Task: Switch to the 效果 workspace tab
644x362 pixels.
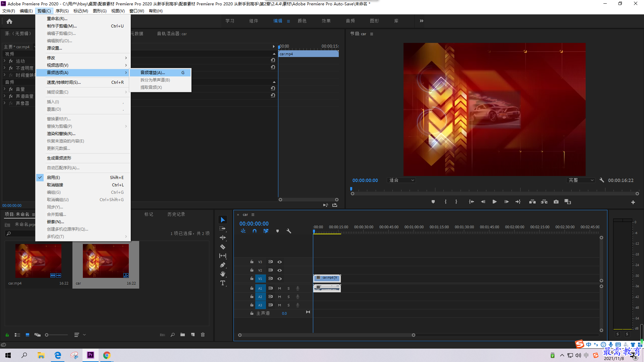Action: (x=326, y=21)
